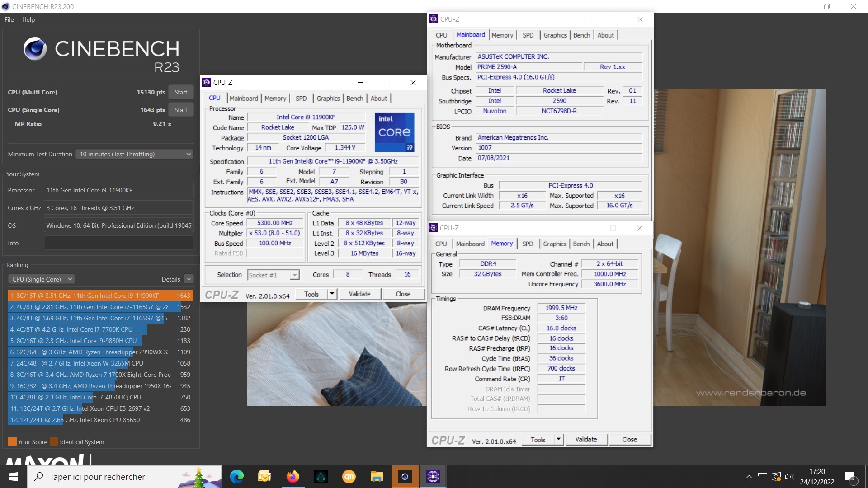Image resolution: width=868 pixels, height=488 pixels.
Task: Open the Windows Start menu
Action: pos(14,477)
